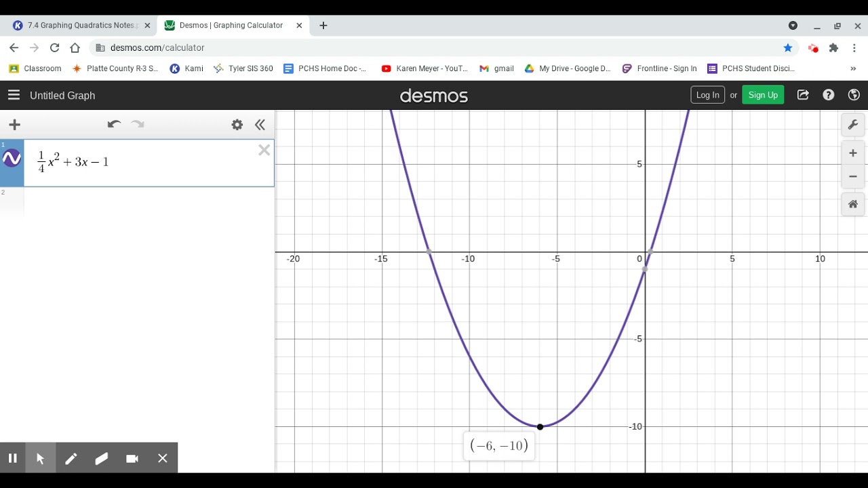The height and width of the screenshot is (488, 868).
Task: Click the green Sign Up button
Action: tap(763, 95)
